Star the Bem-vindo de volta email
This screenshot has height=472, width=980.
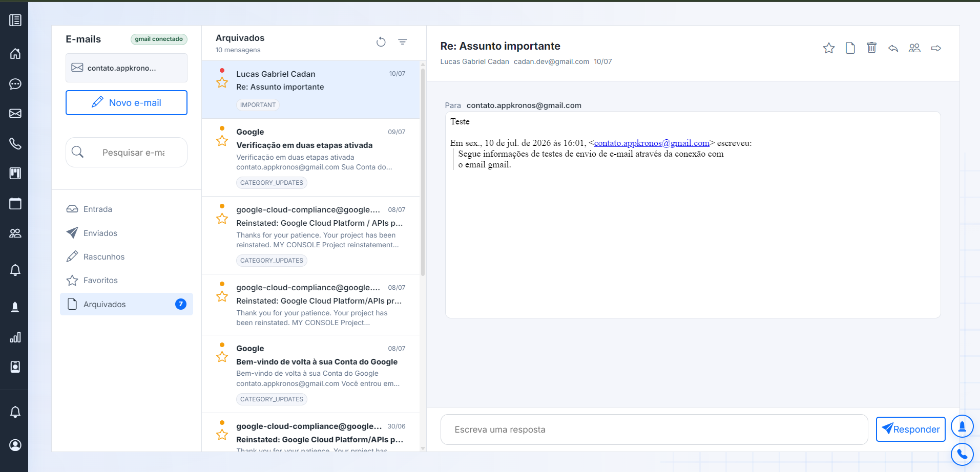[x=222, y=357]
